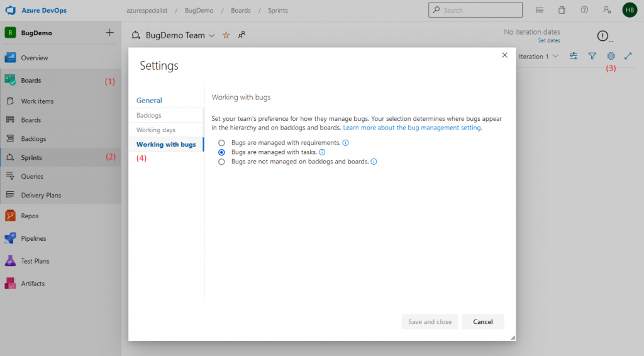Open the Boards sub-item with kanban icon

click(x=10, y=120)
